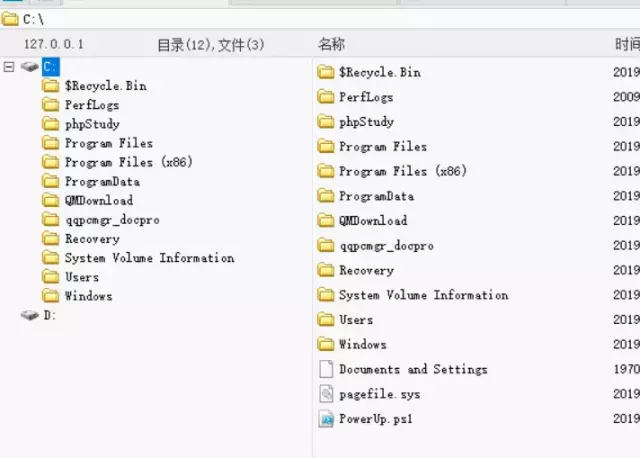Select the D: drive in tree
Screen dimensions: 640x458
tap(49, 315)
